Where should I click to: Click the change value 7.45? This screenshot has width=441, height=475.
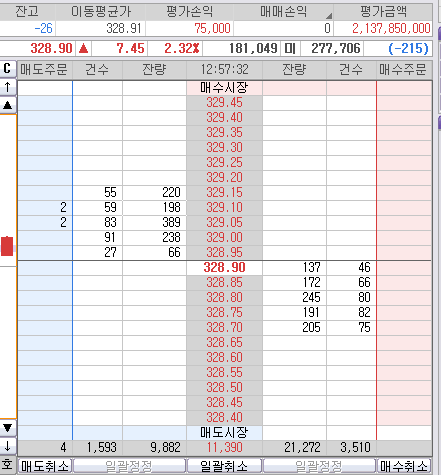tap(130, 49)
